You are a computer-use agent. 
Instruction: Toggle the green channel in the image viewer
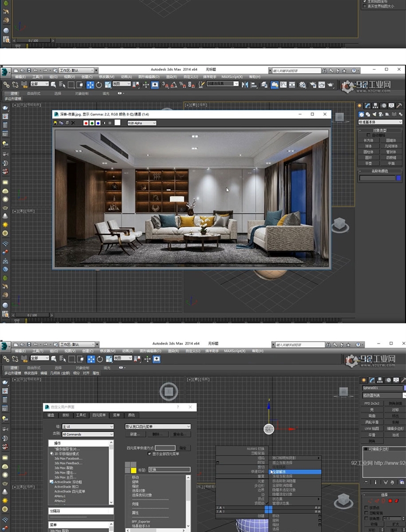click(92, 123)
